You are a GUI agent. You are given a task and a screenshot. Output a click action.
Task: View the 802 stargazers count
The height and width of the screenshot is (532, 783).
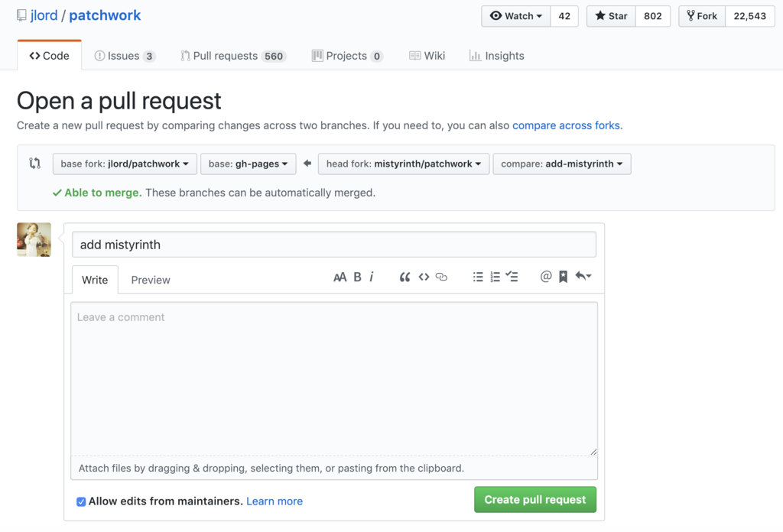coord(653,16)
